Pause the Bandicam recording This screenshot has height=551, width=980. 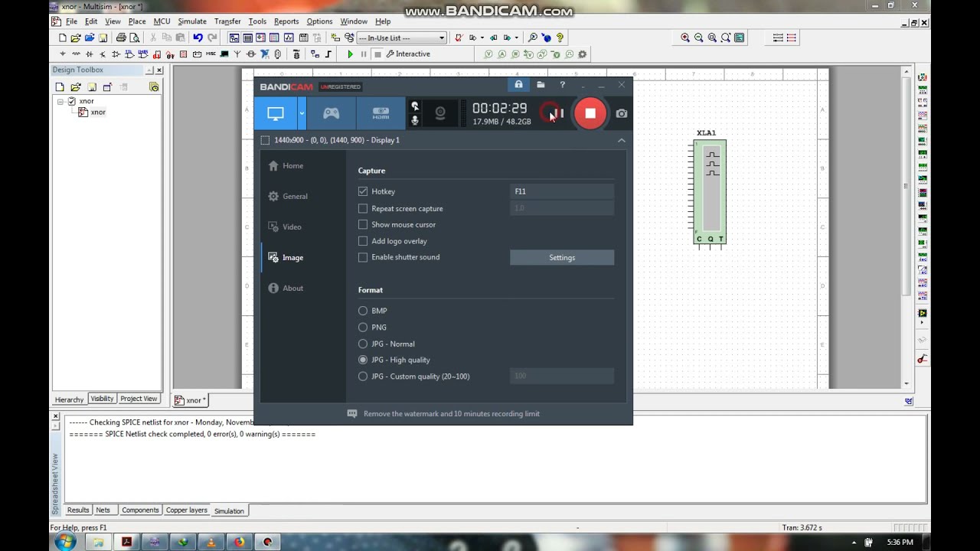coord(558,113)
